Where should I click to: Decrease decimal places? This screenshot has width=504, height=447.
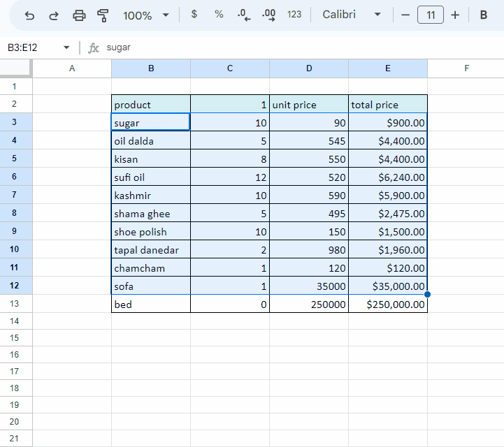coord(244,15)
